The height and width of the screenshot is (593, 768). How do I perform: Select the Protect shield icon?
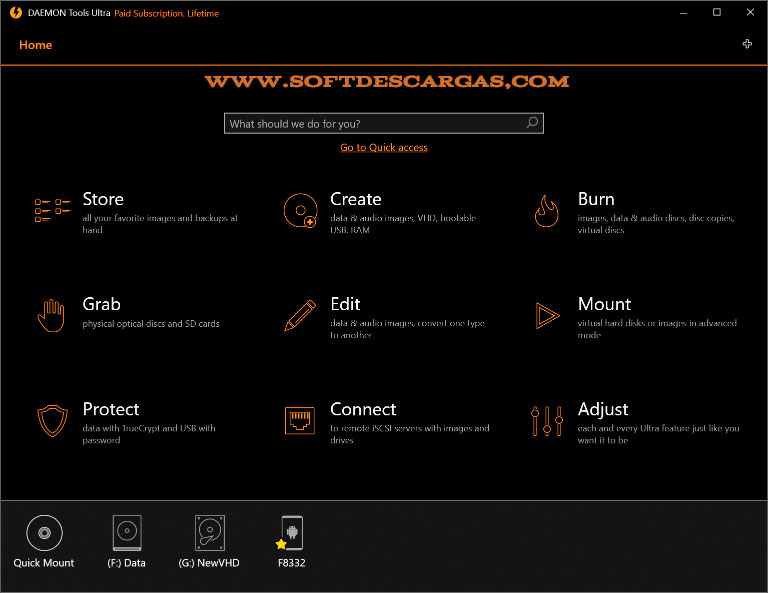click(52, 421)
